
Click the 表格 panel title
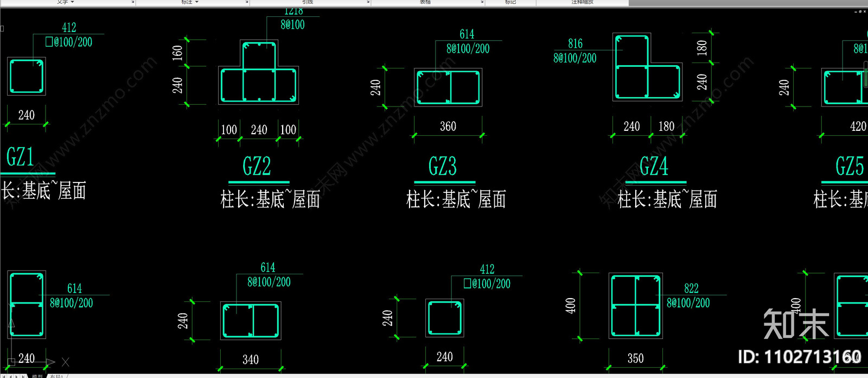coord(425,2)
